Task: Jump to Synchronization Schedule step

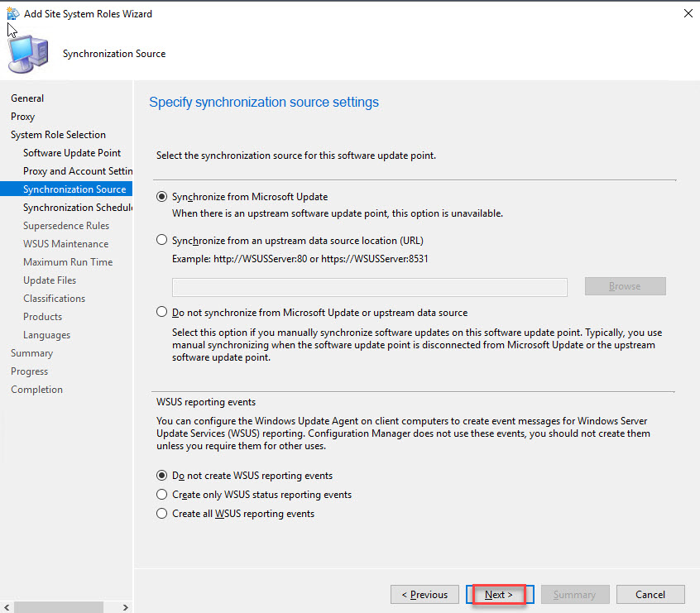Action: (x=78, y=208)
